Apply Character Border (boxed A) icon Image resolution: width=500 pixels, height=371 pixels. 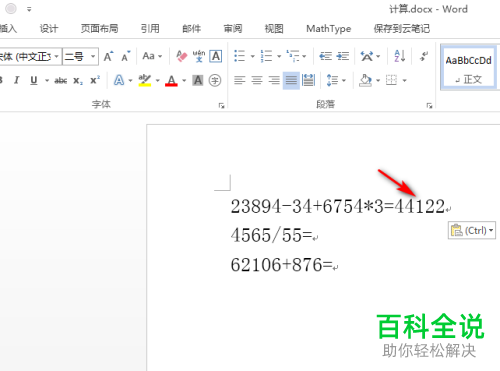[216, 56]
